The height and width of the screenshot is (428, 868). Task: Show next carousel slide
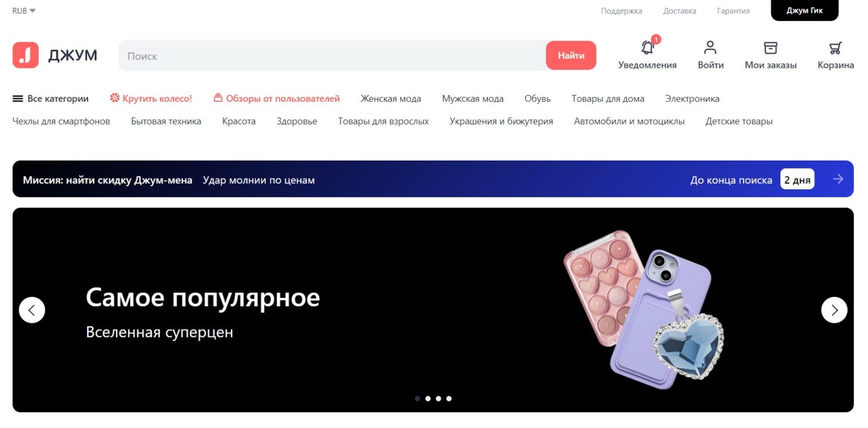834,310
